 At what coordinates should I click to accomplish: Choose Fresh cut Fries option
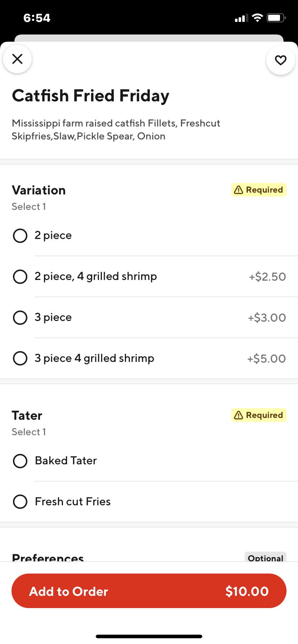20,502
